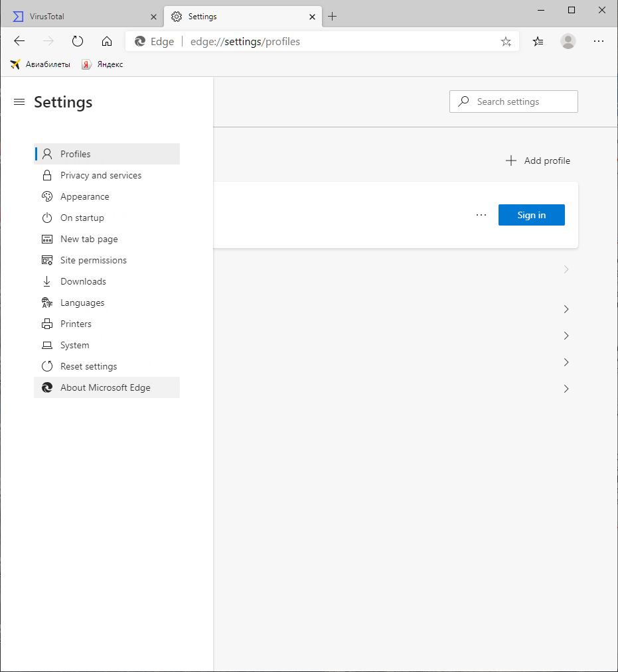
Task: Click the Profiles sidebar icon
Action: pyautogui.click(x=46, y=153)
